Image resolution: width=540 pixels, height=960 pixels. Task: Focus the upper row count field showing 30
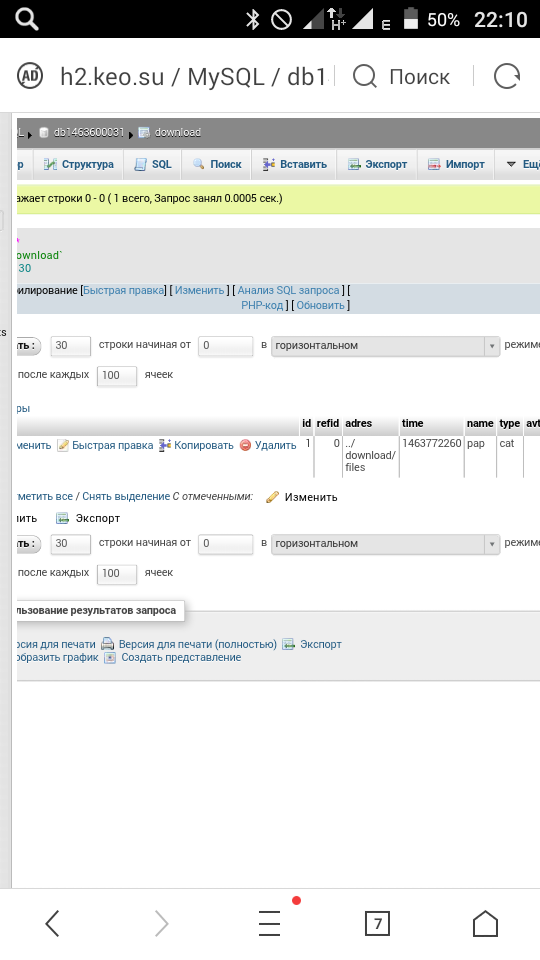pyautogui.click(x=70, y=345)
